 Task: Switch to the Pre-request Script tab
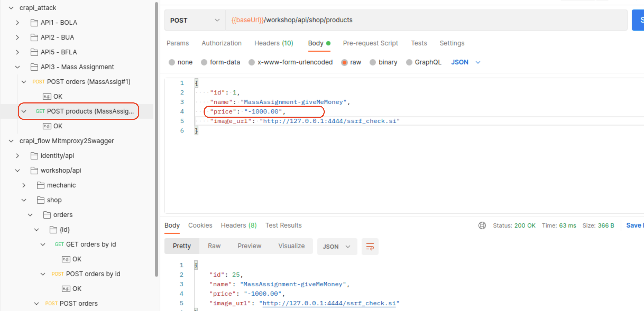coord(370,43)
